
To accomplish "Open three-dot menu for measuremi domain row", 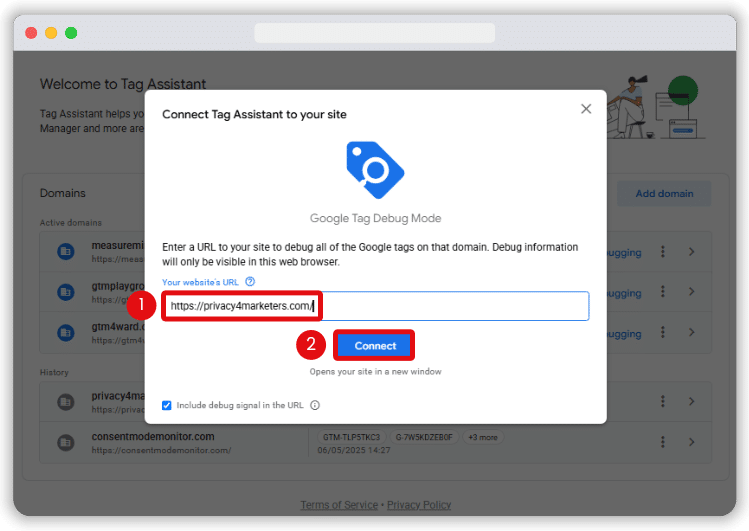I will click(663, 252).
